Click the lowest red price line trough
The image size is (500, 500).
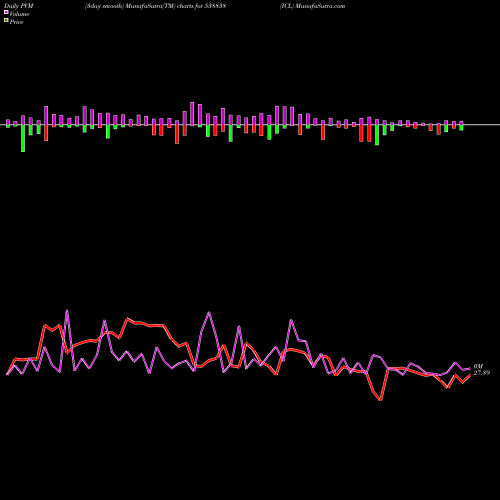coord(381,399)
